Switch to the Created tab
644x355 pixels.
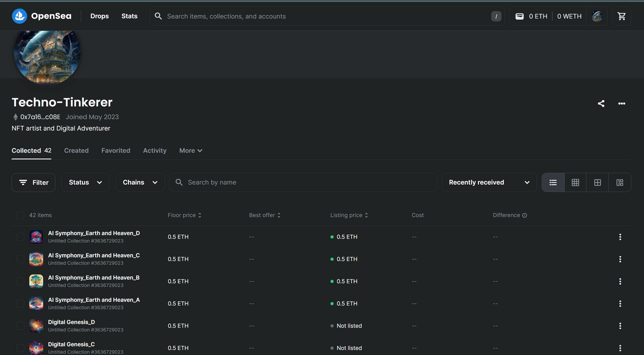pyautogui.click(x=76, y=151)
